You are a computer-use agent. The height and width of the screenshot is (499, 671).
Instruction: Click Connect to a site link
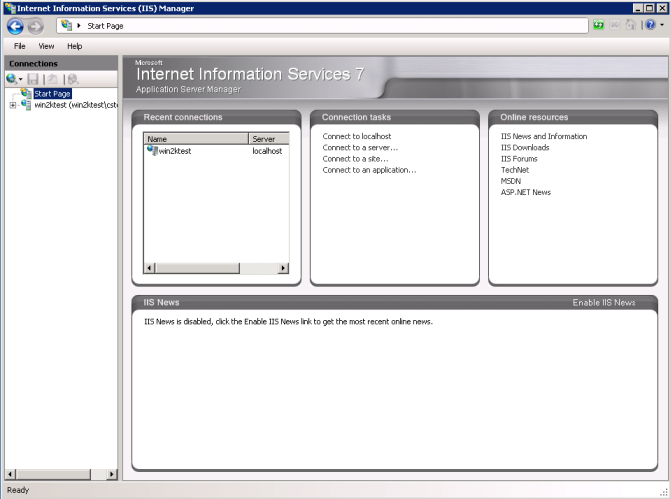[356, 159]
